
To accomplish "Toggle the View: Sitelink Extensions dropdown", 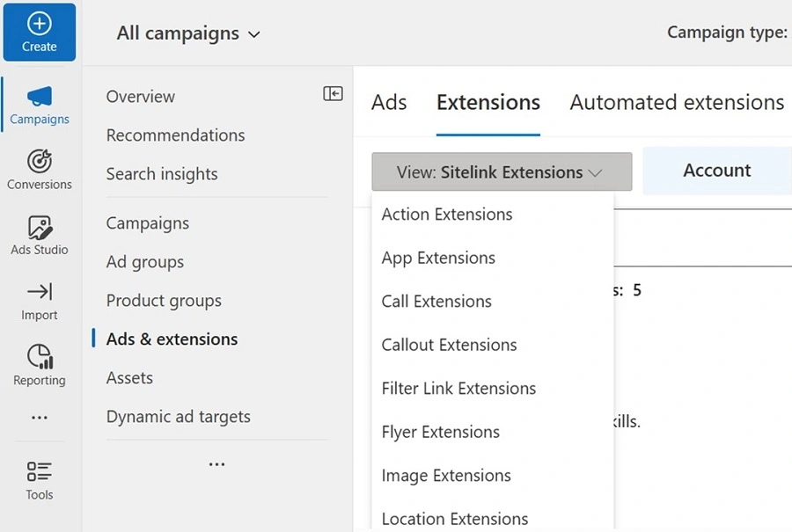I will coord(501,172).
